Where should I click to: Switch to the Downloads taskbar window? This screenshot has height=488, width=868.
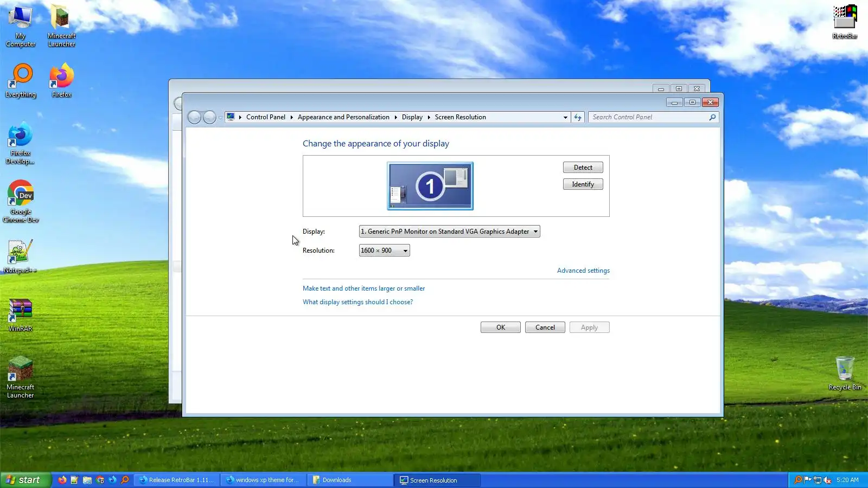point(350,480)
